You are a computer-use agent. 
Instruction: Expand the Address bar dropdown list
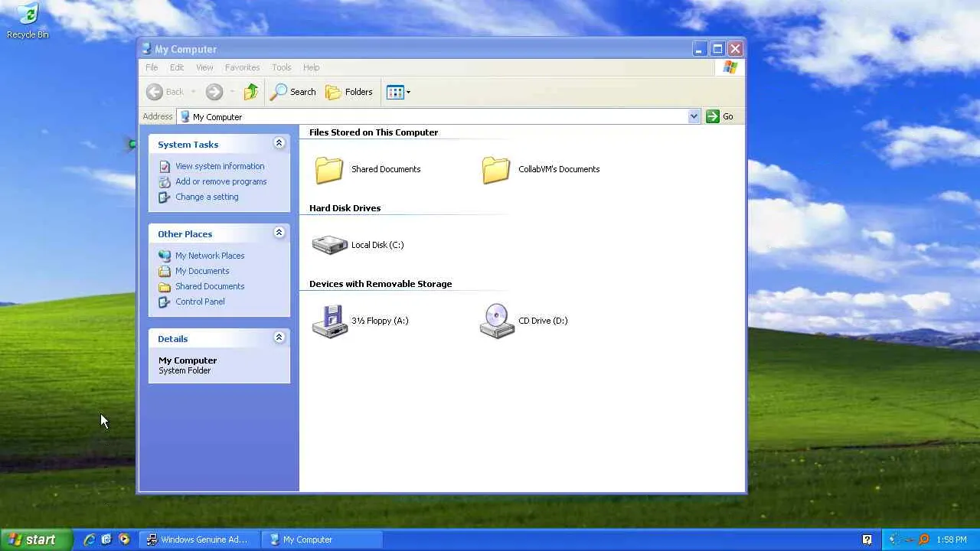tap(694, 116)
